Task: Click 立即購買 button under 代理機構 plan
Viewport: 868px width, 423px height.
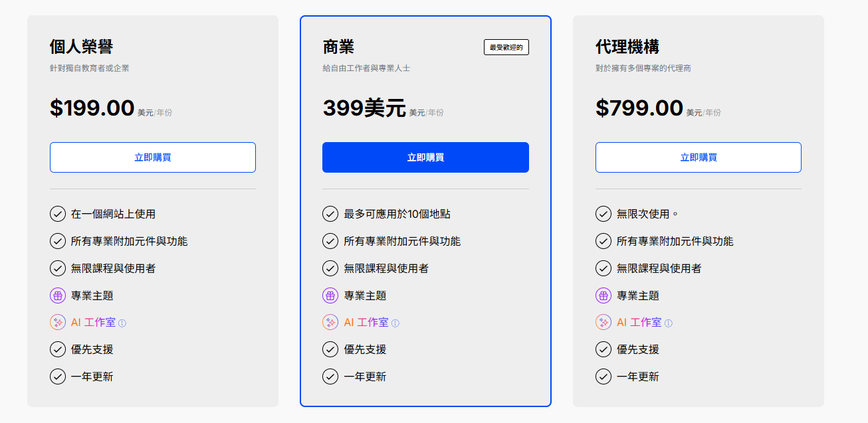Action: pyautogui.click(x=698, y=157)
